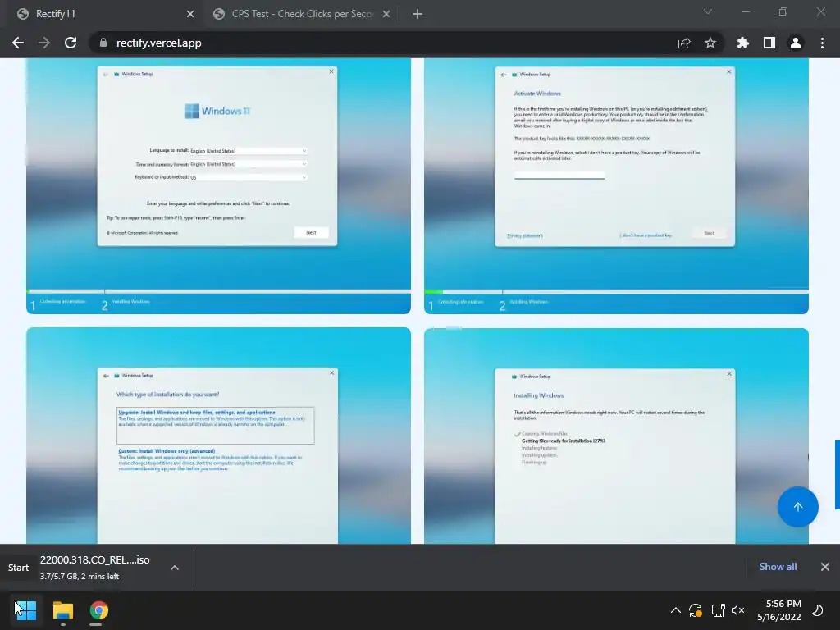Viewport: 840px width, 630px height.
Task: Reload the rectify.vercel.app page
Action: 71,43
